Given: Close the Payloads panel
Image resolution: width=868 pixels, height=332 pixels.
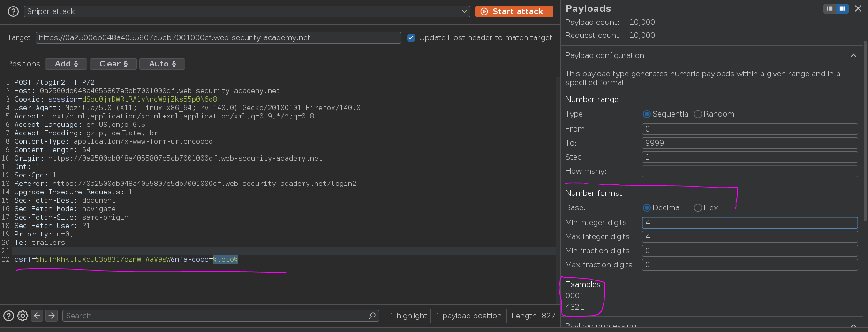Looking at the screenshot, I should [858, 8].
